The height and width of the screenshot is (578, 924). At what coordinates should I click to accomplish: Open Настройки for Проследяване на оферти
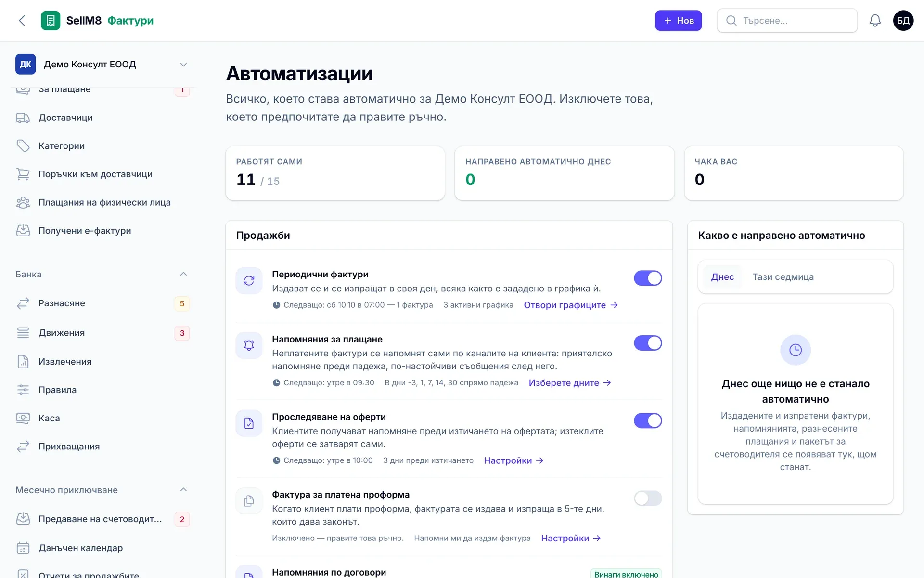pyautogui.click(x=513, y=460)
